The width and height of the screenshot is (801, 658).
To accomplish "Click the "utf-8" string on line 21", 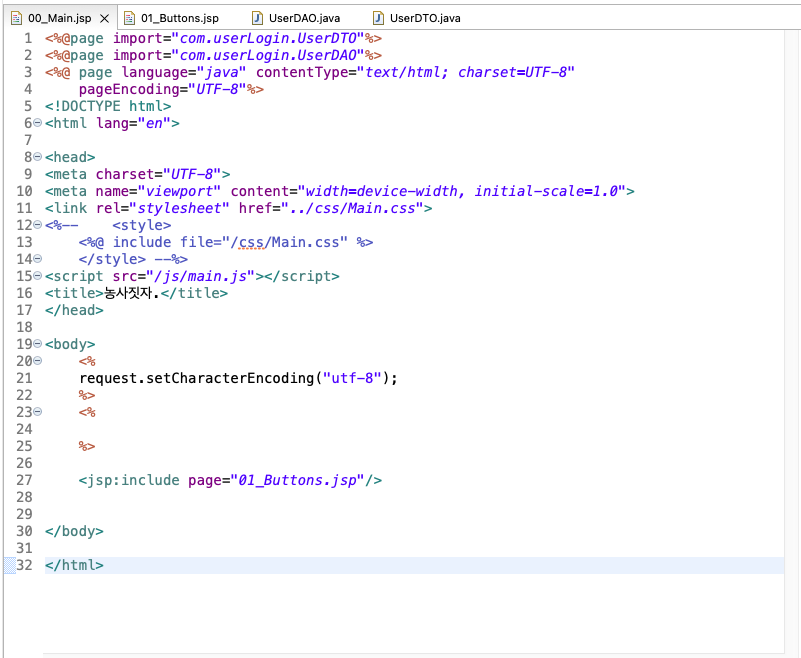I will [x=352, y=378].
